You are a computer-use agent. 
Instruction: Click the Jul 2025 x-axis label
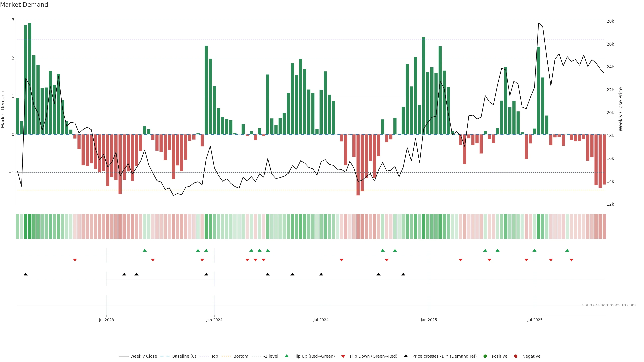pos(535,320)
